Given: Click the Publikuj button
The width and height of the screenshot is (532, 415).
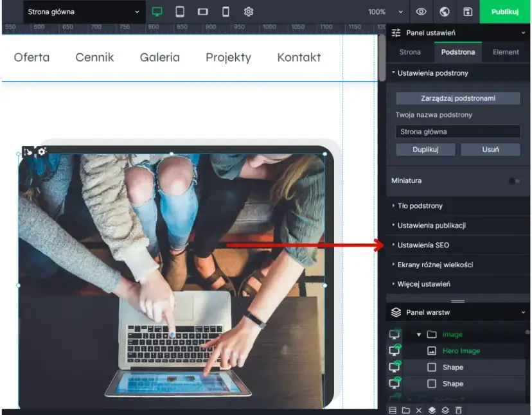Looking at the screenshot, I should (x=504, y=12).
